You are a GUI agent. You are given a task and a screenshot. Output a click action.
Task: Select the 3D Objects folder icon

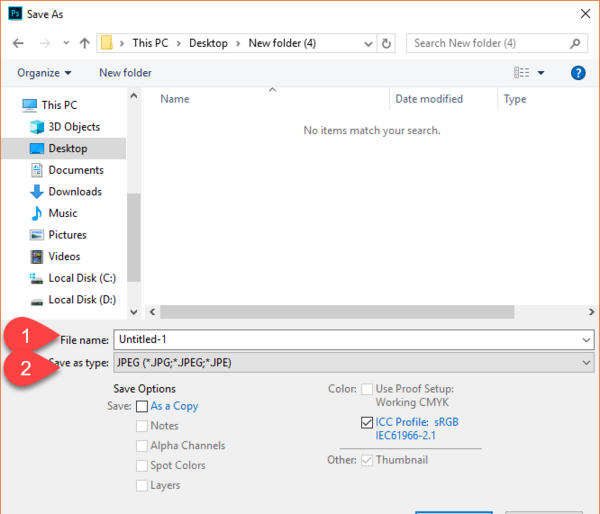coord(37,127)
